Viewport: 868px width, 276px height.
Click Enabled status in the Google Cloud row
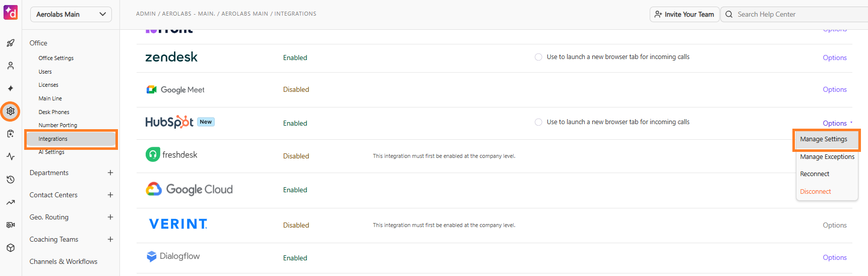(295, 190)
